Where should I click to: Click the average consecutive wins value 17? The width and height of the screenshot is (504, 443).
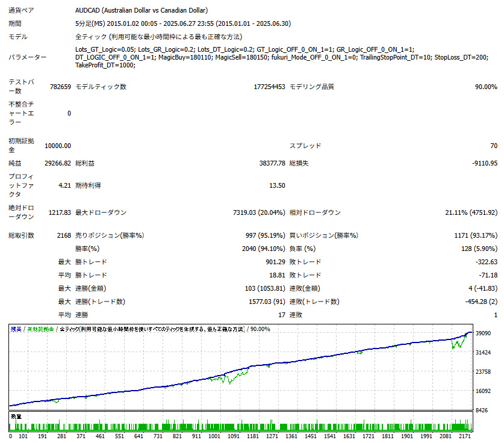click(282, 315)
